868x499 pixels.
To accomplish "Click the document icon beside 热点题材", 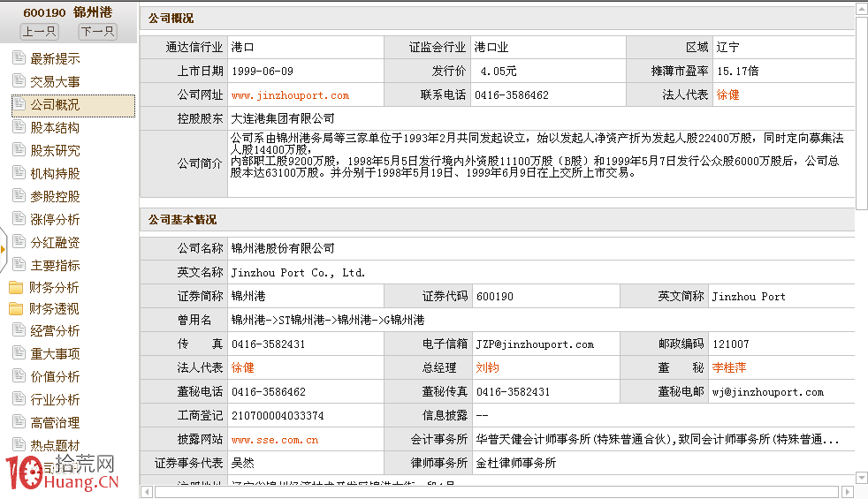I will pos(19,444).
